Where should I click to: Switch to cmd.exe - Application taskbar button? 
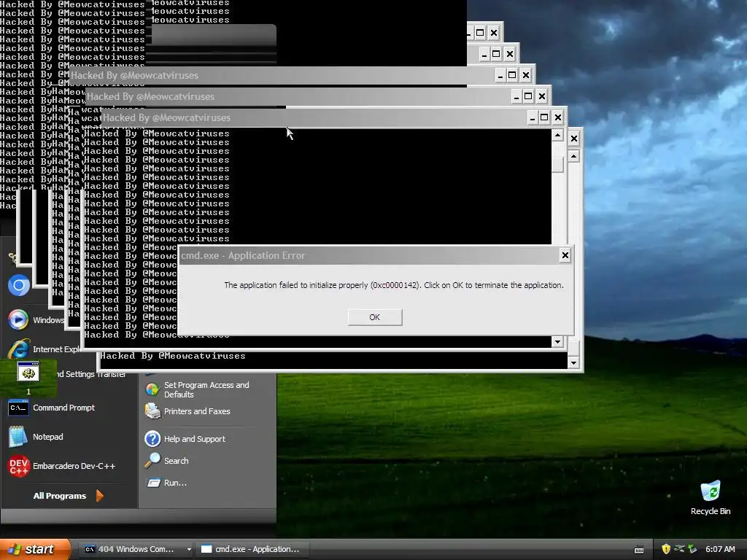[x=252, y=549]
